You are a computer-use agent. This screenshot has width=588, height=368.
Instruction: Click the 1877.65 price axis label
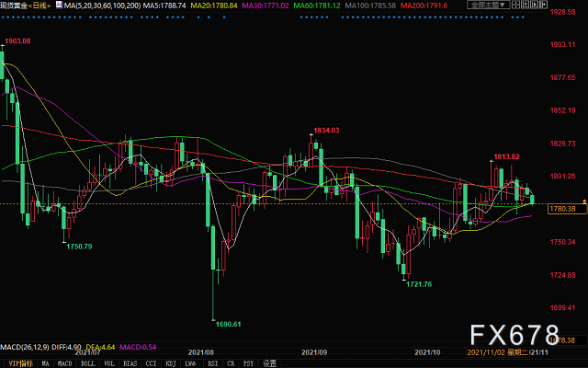562,77
